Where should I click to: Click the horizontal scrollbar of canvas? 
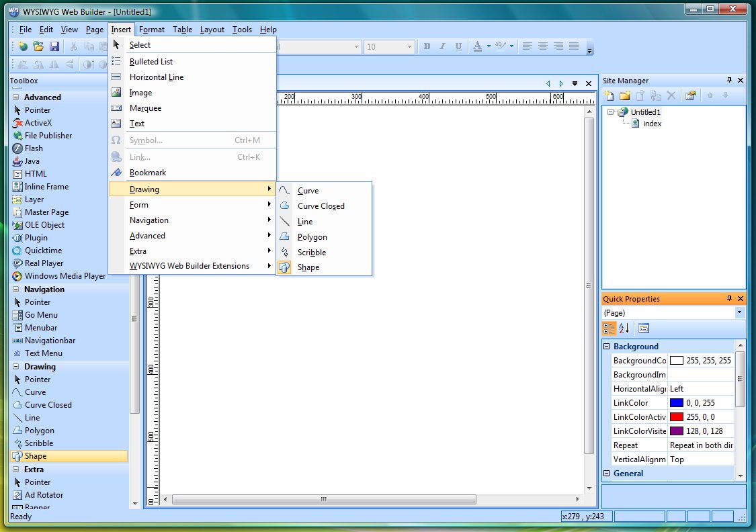(x=324, y=499)
